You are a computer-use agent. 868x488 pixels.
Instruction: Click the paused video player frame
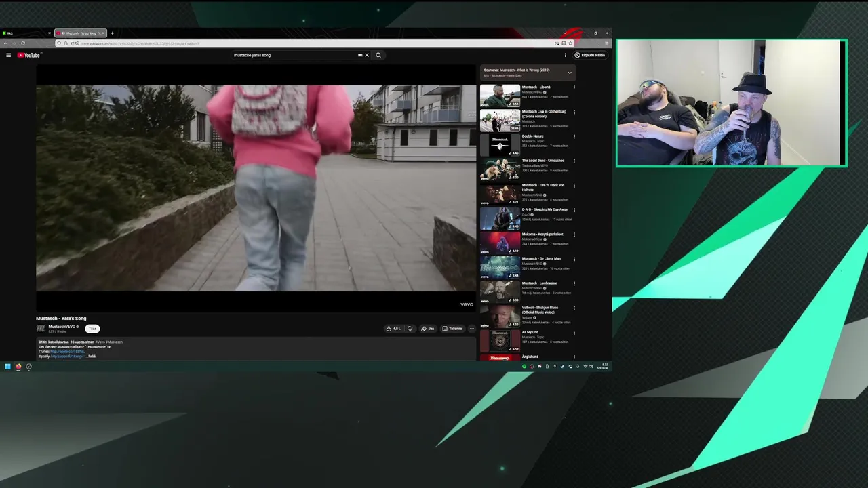(256, 188)
